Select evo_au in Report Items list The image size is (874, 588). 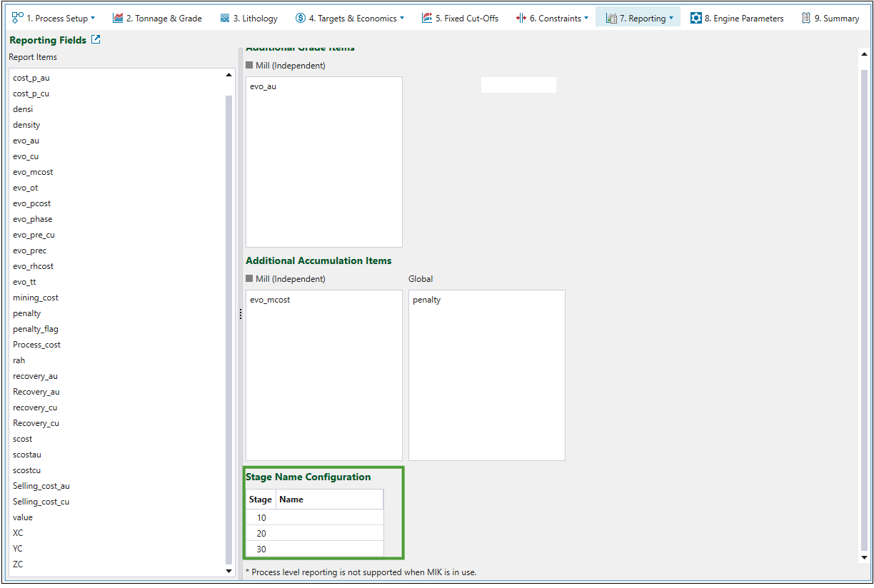pyautogui.click(x=26, y=141)
